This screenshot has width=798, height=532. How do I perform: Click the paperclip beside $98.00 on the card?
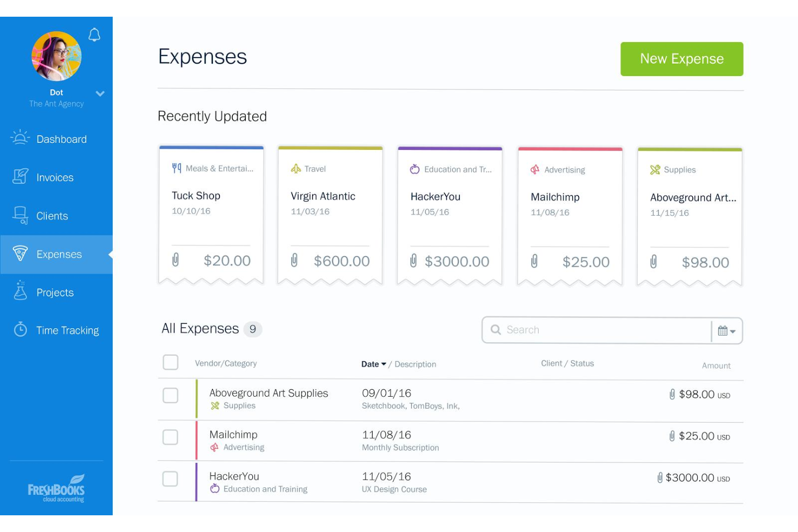[653, 262]
